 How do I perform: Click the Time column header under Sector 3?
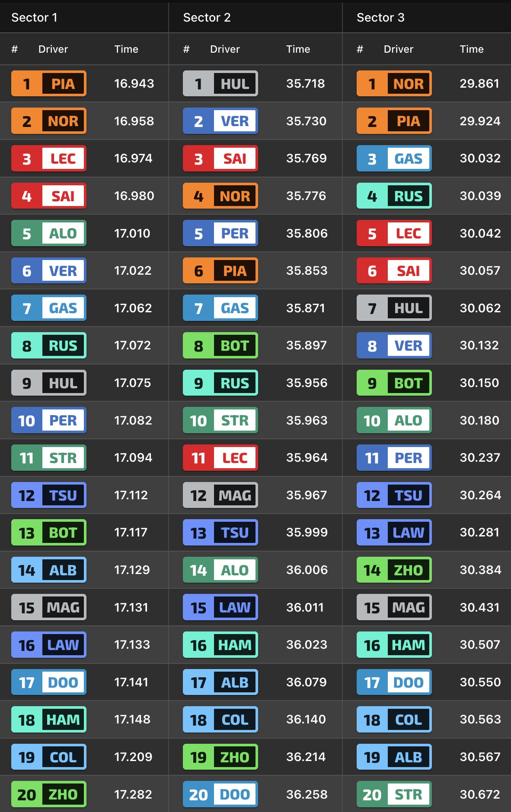472,49
